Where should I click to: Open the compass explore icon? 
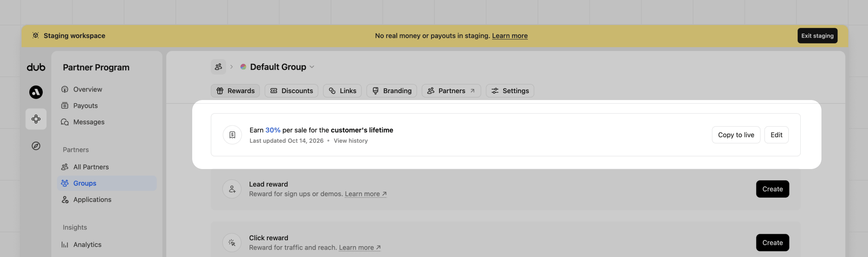pyautogui.click(x=36, y=146)
